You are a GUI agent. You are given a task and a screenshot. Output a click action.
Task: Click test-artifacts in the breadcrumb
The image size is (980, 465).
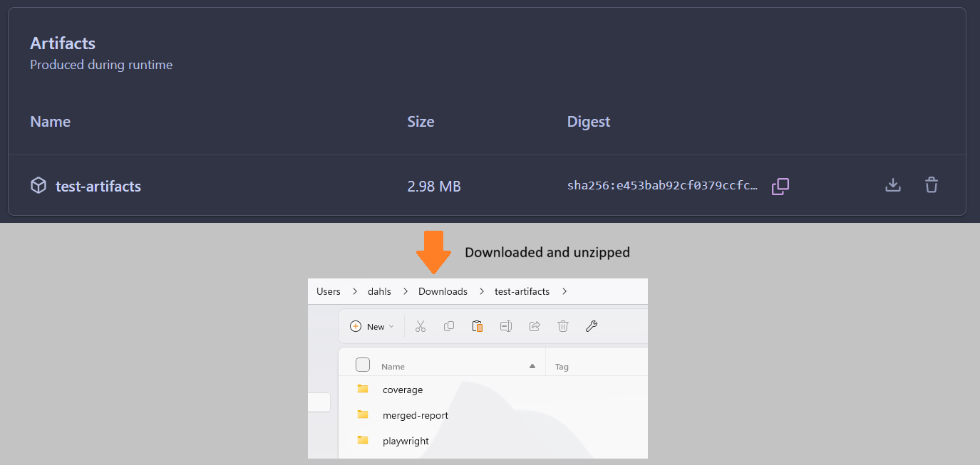(522, 291)
